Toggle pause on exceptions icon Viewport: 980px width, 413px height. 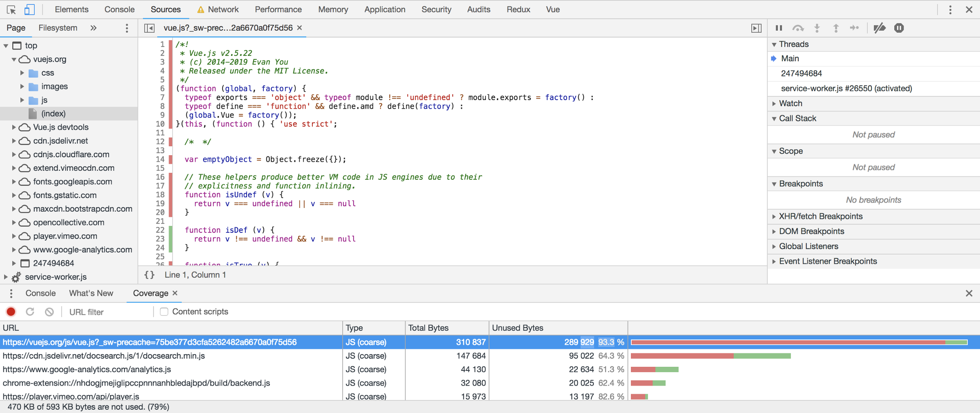[x=899, y=28]
